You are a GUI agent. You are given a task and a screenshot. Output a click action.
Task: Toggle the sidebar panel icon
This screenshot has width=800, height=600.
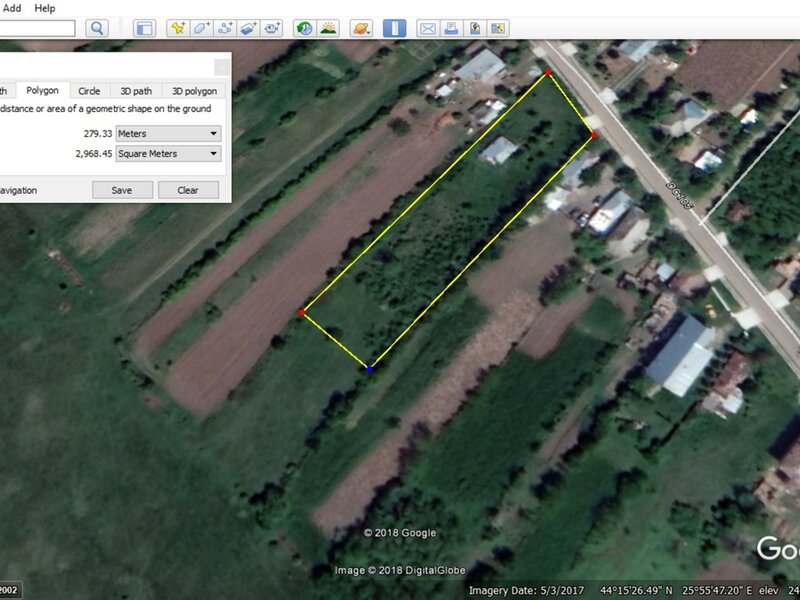pyautogui.click(x=144, y=29)
